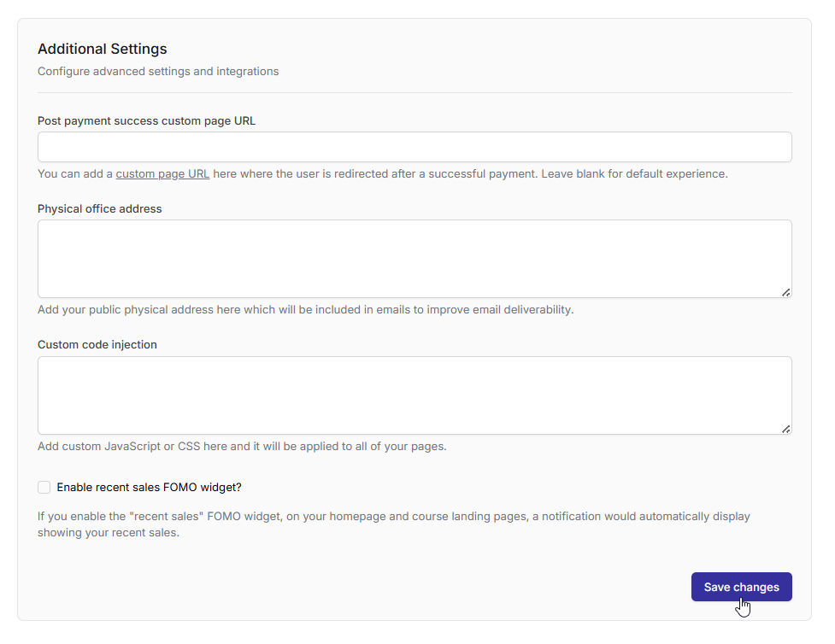Click the "Configure advanced settings and integrations" subtitle
Image resolution: width=835 pixels, height=644 pixels.
point(158,71)
